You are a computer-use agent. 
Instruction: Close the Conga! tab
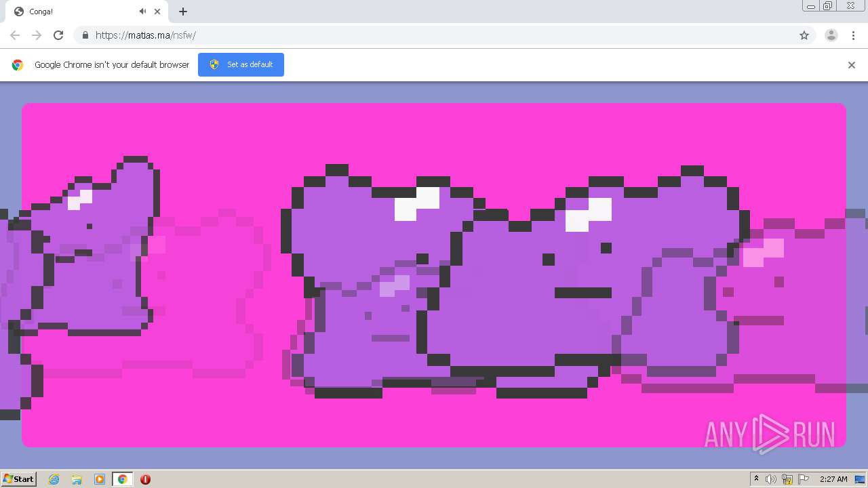point(157,12)
